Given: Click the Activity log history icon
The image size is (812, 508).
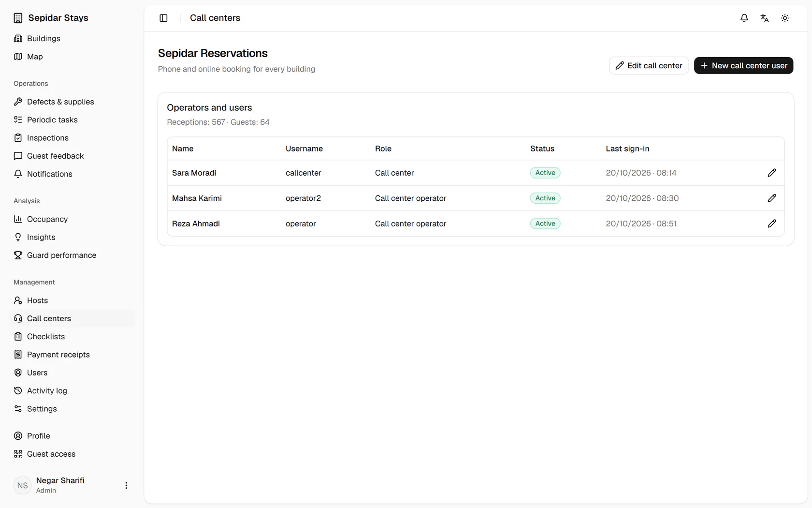Looking at the screenshot, I should point(18,390).
